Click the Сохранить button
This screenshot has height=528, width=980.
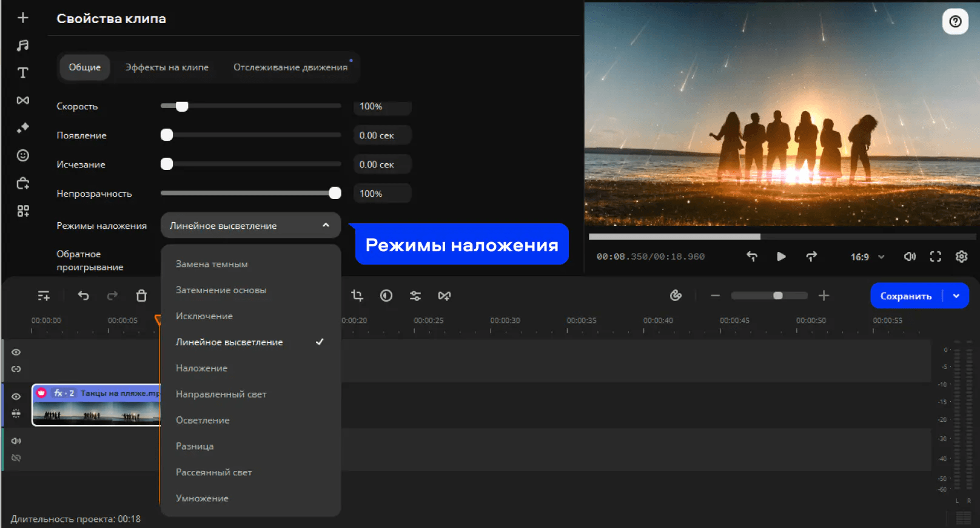906,296
